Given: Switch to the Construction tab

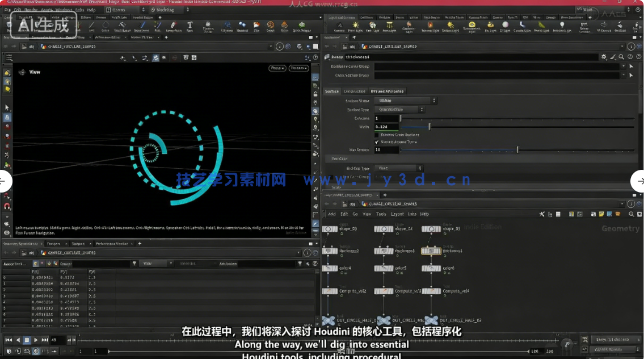Looking at the screenshot, I should tap(355, 91).
